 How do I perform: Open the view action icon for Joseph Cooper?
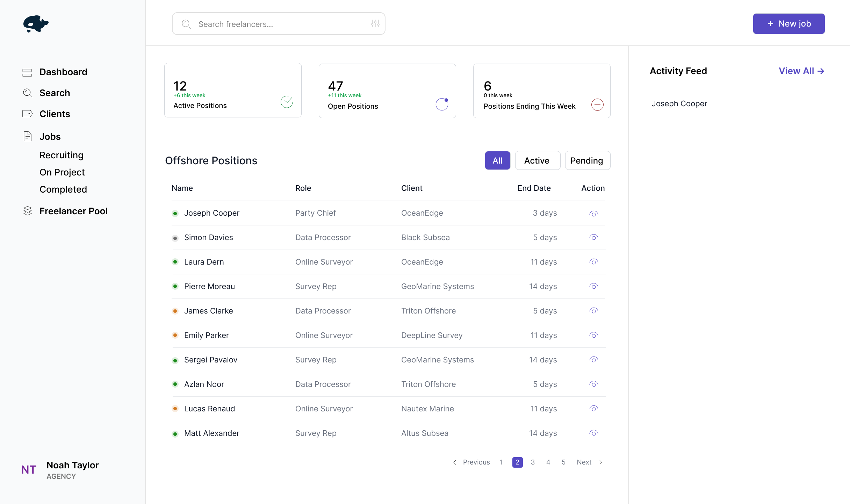[x=593, y=213]
